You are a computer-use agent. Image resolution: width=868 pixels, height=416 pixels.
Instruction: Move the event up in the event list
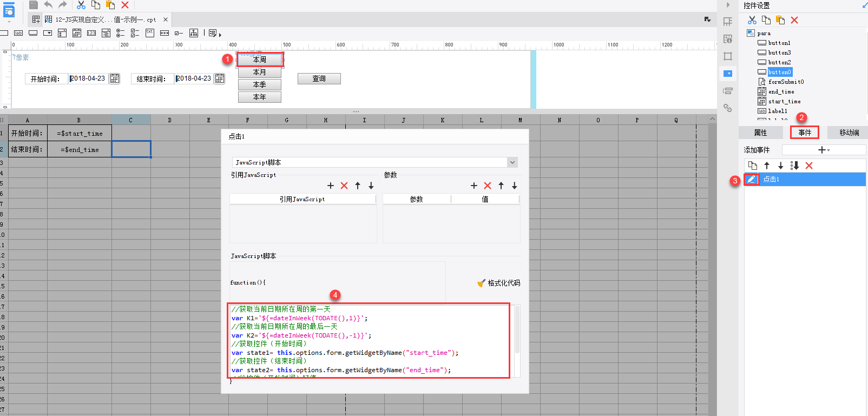tap(767, 166)
